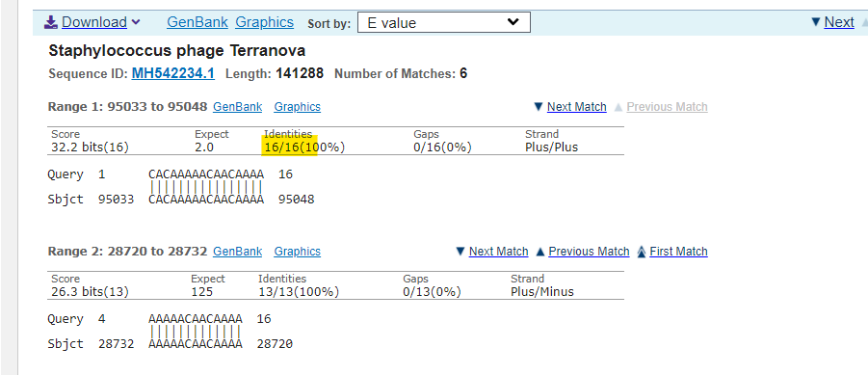Click the Next triangle icon in top bar

pos(815,22)
